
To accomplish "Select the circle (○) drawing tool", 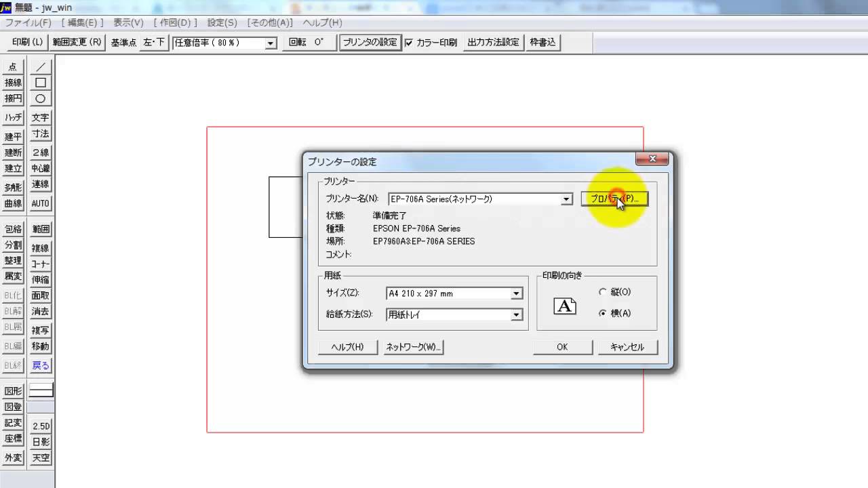I will pos(41,98).
